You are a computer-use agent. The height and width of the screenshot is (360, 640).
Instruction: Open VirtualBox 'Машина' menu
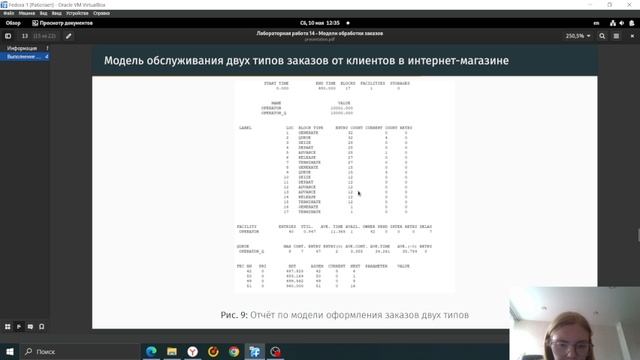tap(27, 13)
